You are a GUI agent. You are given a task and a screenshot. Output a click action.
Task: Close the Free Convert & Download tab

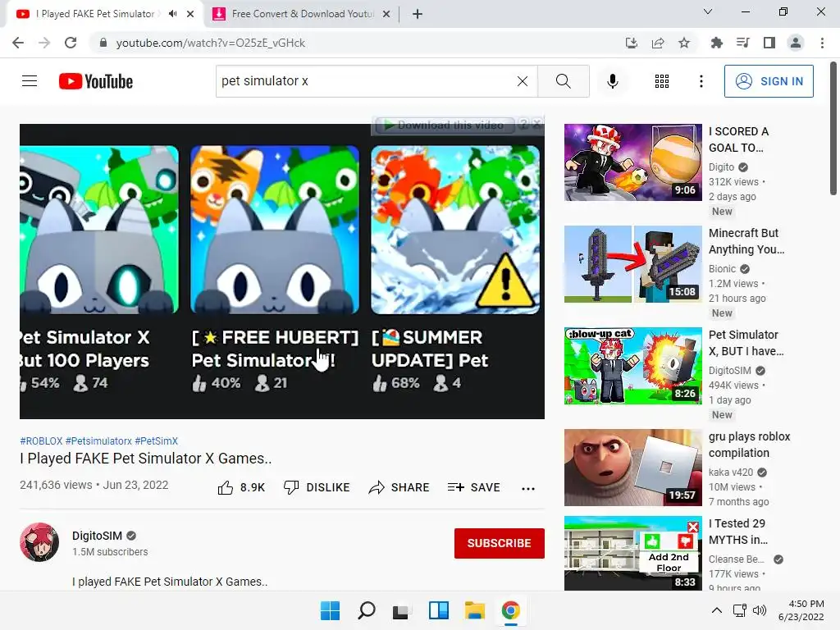pos(386,14)
